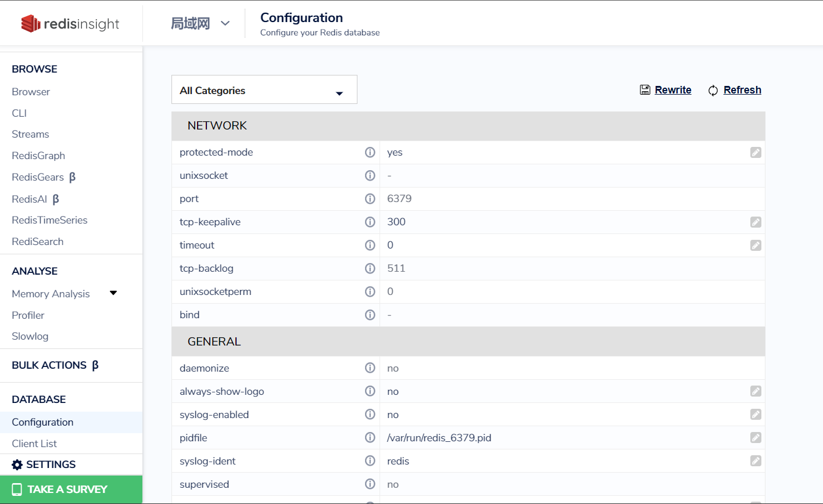Click the Refresh link
This screenshot has width=823, height=504.
[x=742, y=90]
